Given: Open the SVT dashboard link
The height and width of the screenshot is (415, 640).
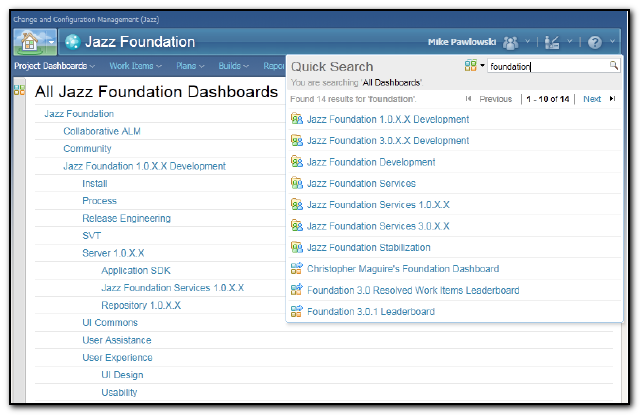Looking at the screenshot, I should (x=91, y=236).
